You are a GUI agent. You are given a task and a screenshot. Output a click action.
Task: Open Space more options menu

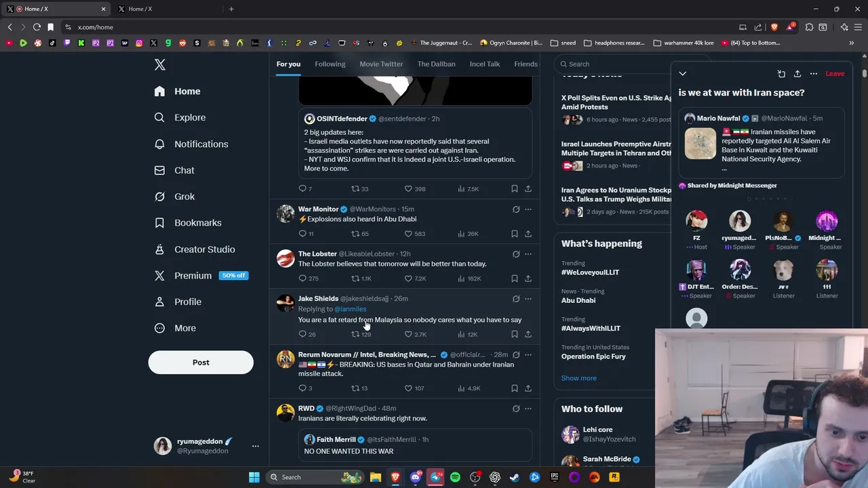click(814, 73)
